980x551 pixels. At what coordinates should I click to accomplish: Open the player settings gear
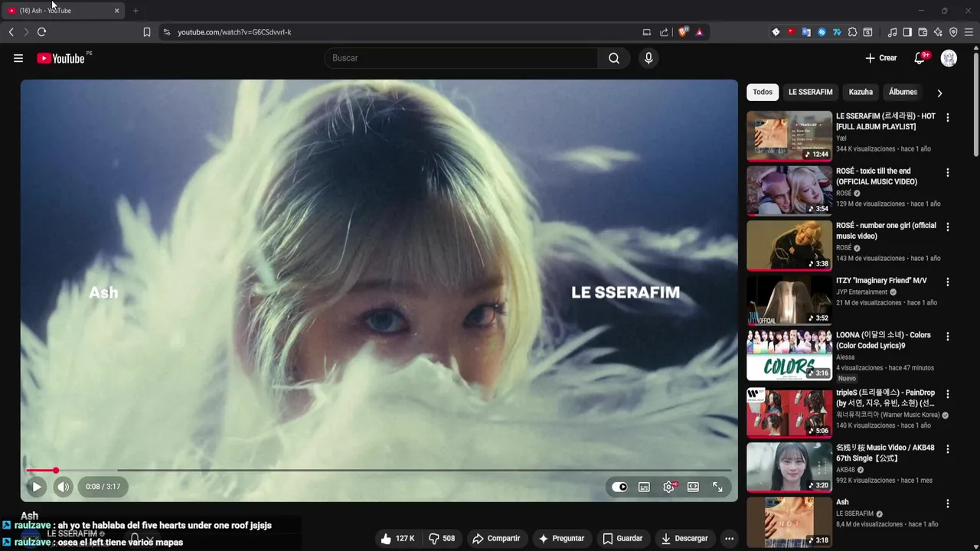click(669, 487)
